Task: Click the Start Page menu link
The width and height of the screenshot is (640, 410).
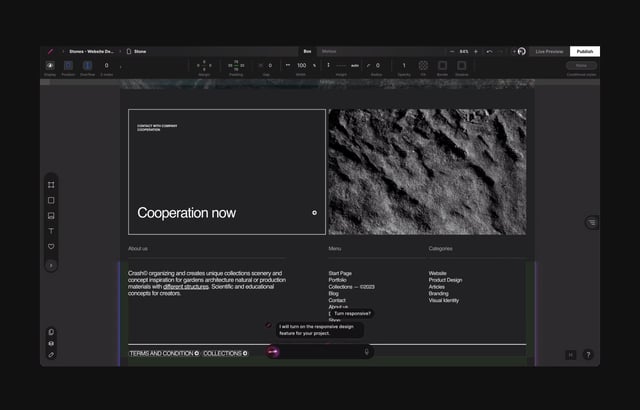Action: (x=340, y=273)
